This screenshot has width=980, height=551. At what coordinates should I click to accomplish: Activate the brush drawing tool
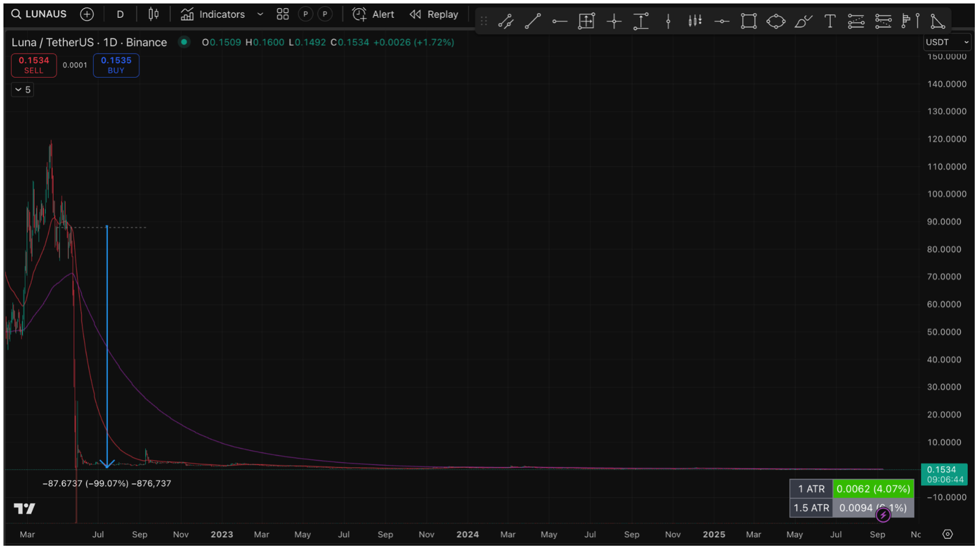coord(802,21)
